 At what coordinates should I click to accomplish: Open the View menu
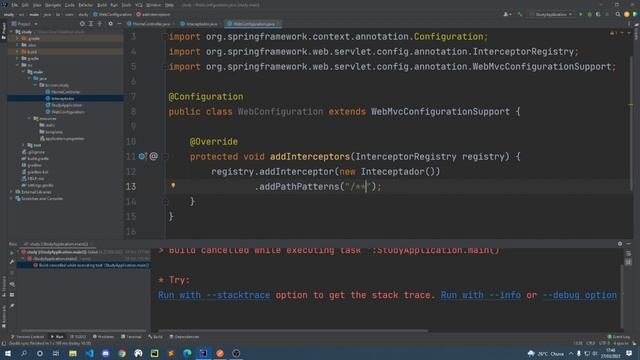pyautogui.click(x=37, y=5)
